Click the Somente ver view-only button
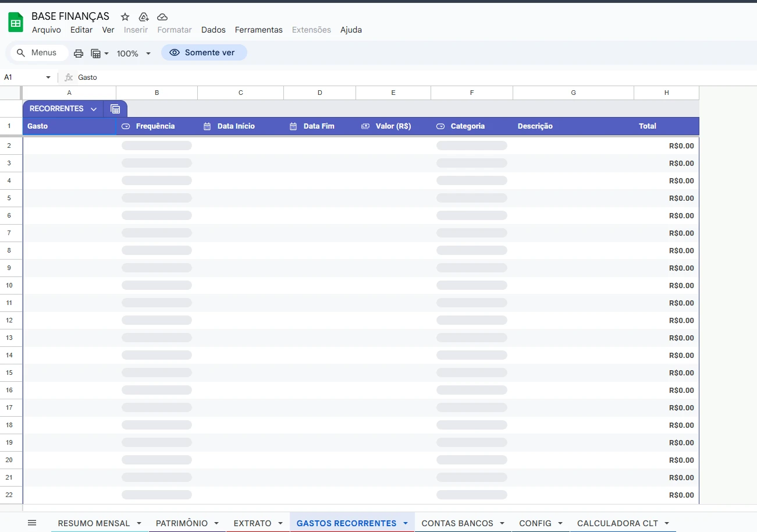Viewport: 757px width, 532px height. [204, 53]
